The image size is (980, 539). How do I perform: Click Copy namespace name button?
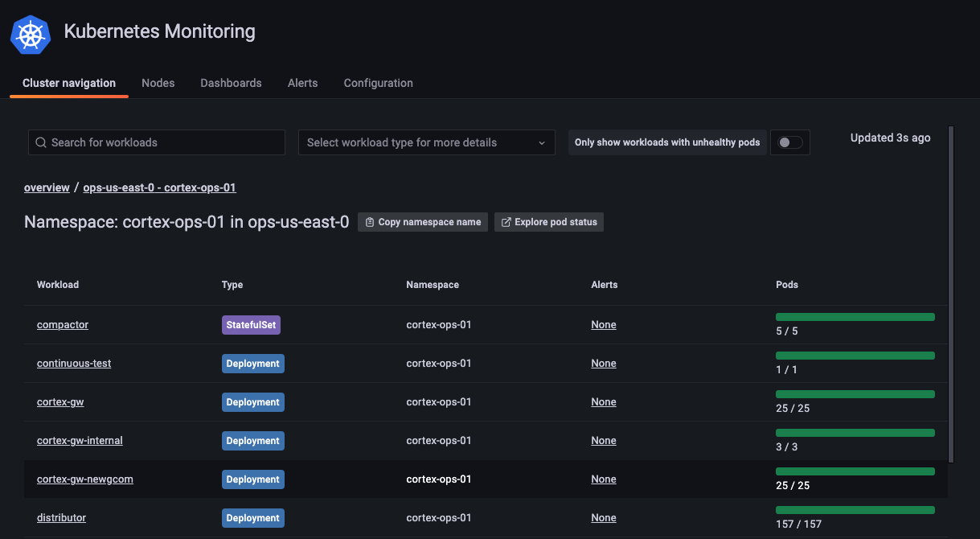pyautogui.click(x=423, y=222)
